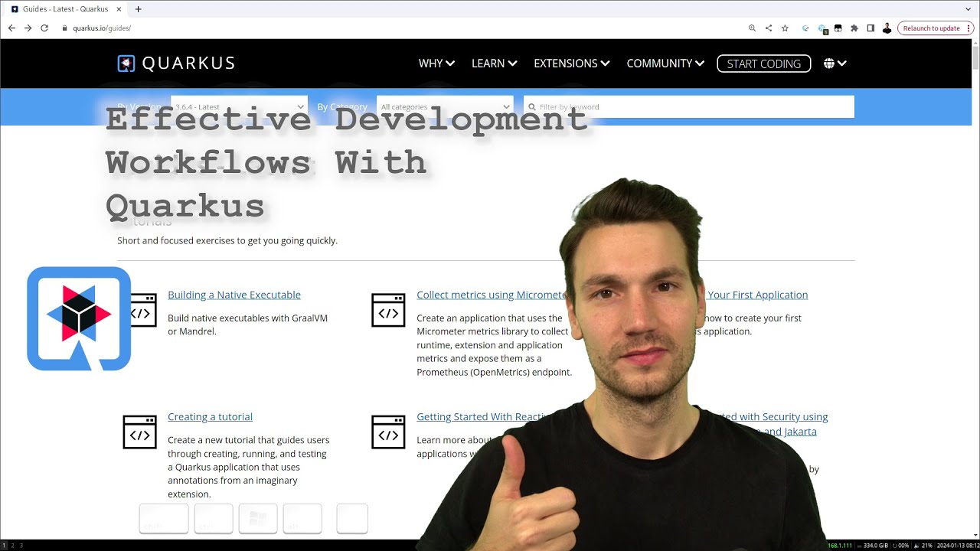Share this page using the share icon

(769, 28)
